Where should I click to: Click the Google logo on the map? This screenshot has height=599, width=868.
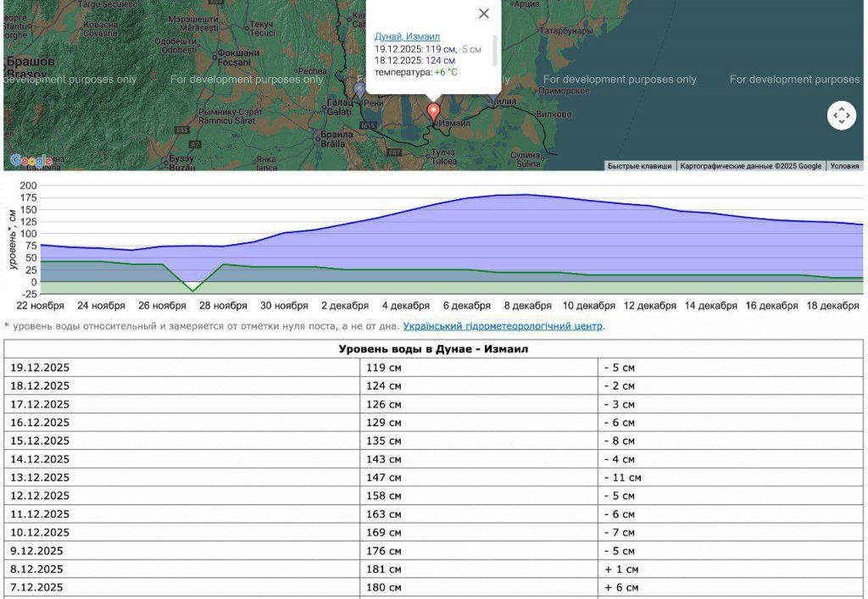(x=31, y=160)
